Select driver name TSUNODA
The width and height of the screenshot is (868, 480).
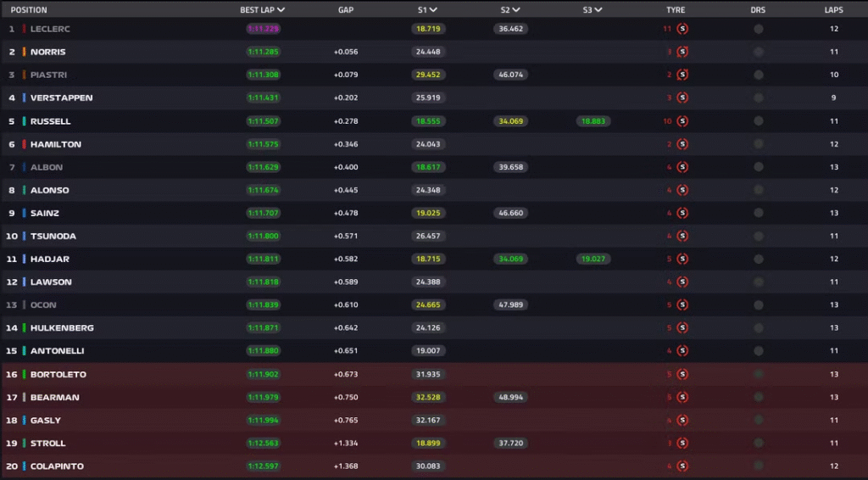click(x=53, y=236)
